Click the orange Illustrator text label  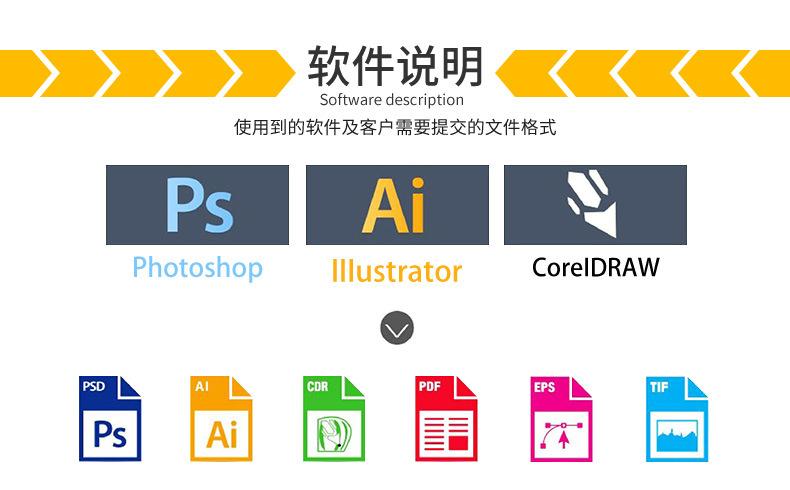[x=397, y=271]
